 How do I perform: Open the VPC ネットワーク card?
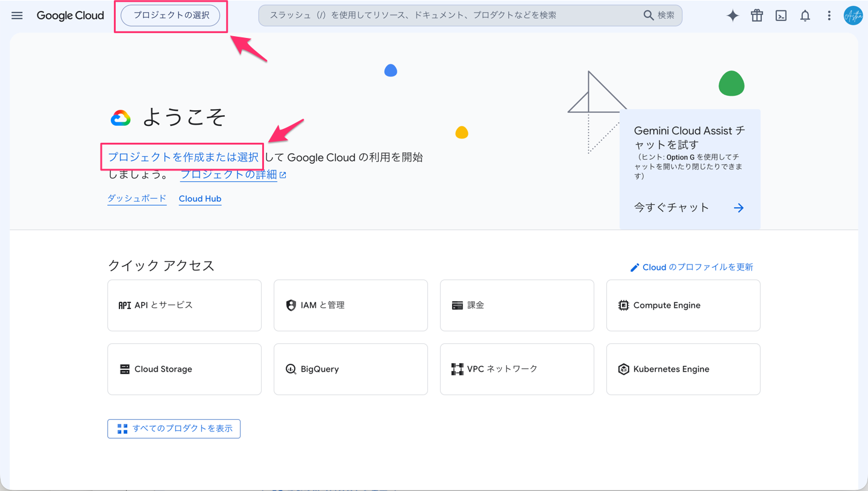click(x=517, y=369)
